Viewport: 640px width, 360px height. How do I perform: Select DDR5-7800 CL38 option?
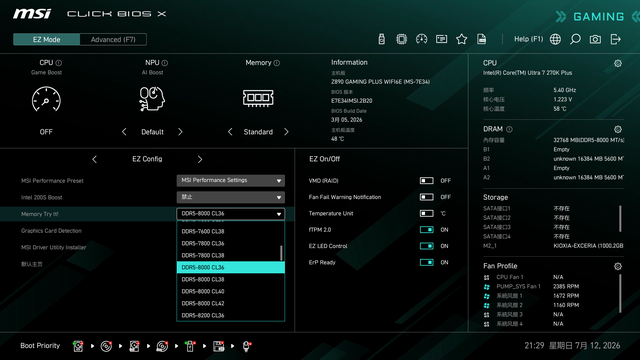coord(228,256)
